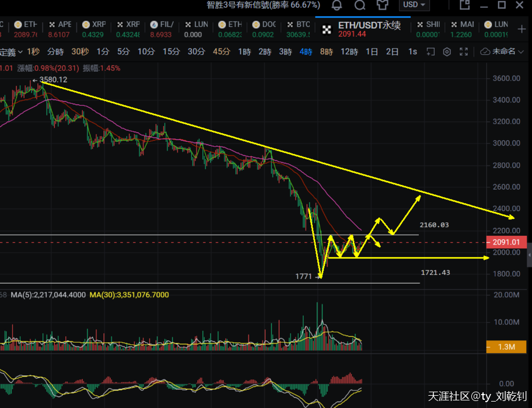
Task: Switch to 分時 time-sharing view
Action: click(55, 51)
